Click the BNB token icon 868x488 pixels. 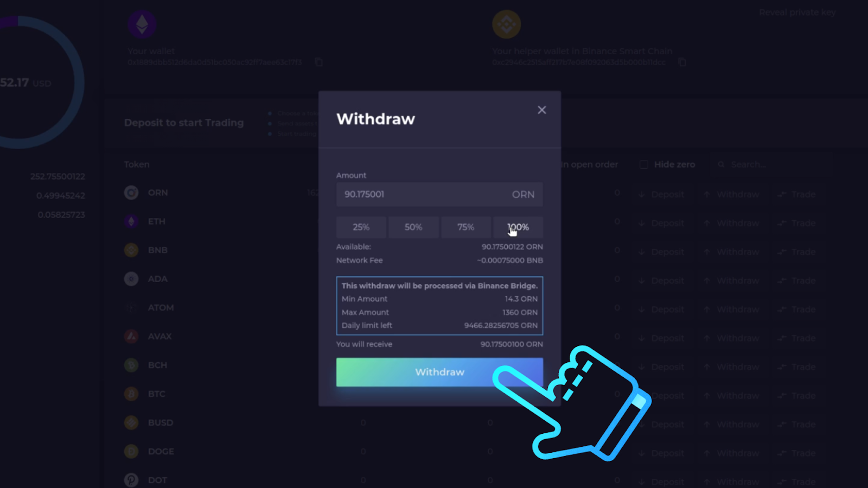[x=131, y=250]
